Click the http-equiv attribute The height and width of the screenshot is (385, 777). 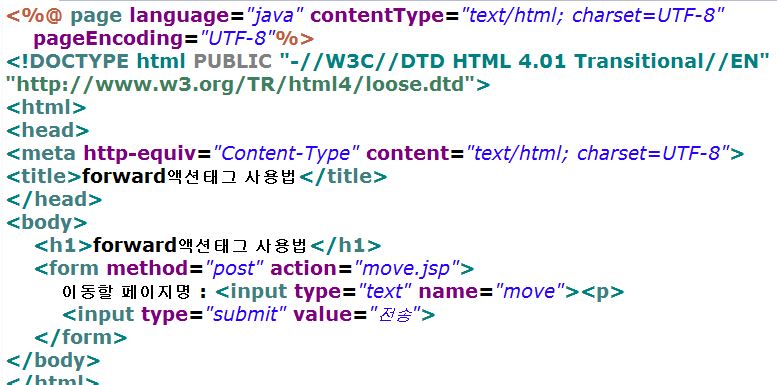(x=141, y=153)
